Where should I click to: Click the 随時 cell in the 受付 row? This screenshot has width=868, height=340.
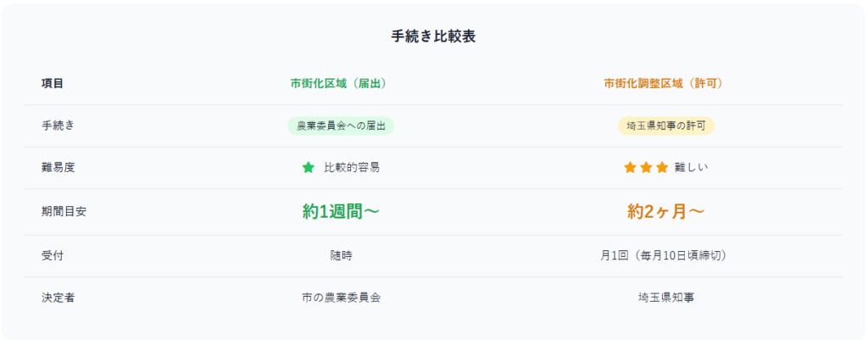click(341, 256)
